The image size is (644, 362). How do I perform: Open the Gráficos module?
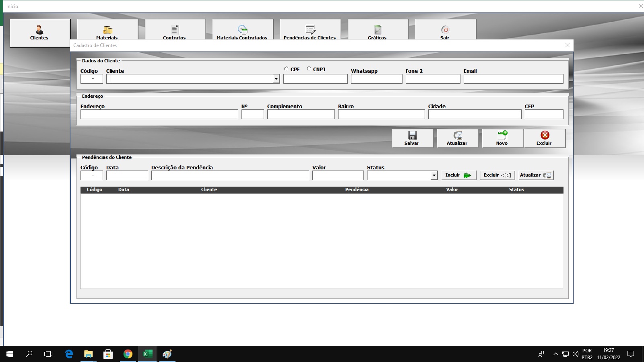tap(378, 29)
